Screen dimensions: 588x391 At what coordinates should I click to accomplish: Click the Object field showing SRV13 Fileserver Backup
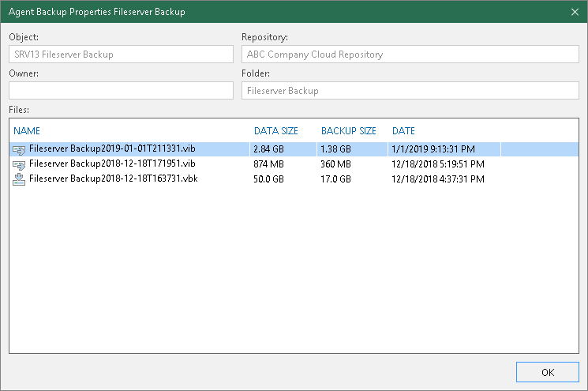click(121, 55)
